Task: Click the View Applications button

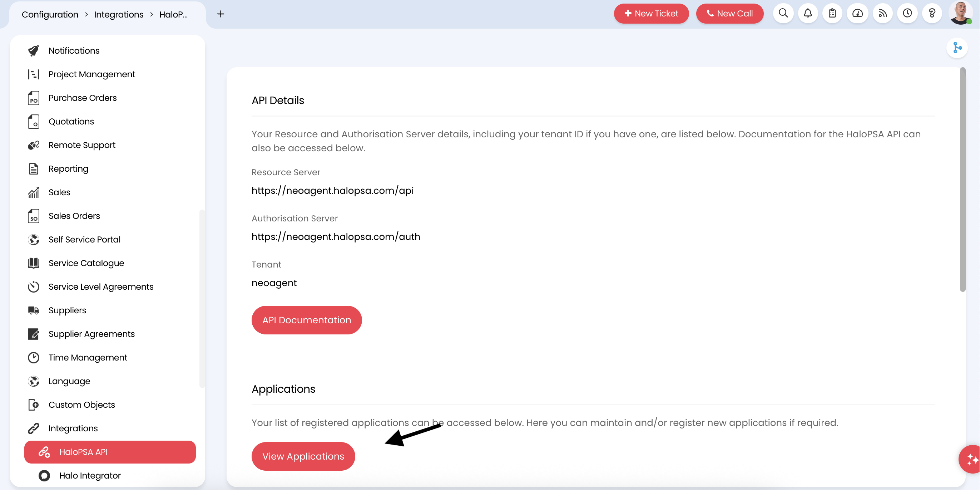Action: [303, 456]
